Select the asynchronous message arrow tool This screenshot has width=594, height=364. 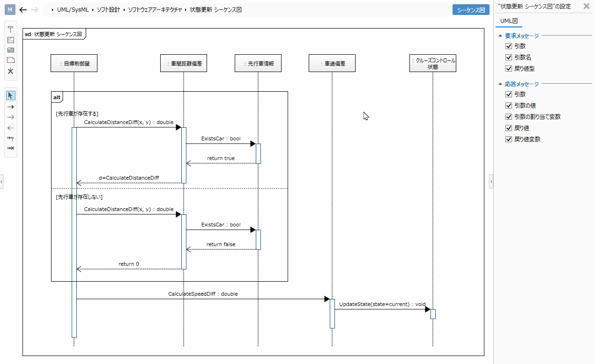(x=11, y=117)
